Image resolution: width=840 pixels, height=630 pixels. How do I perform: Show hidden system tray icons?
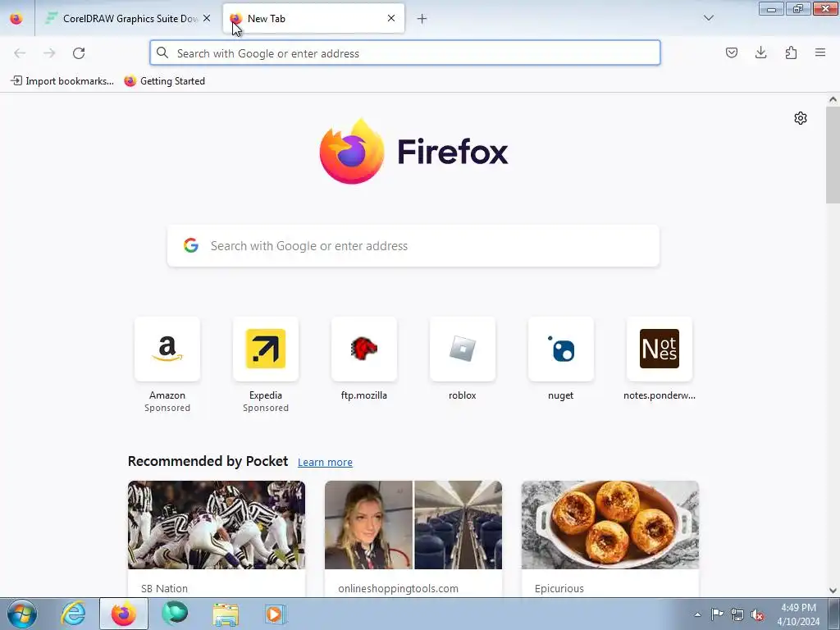click(697, 614)
